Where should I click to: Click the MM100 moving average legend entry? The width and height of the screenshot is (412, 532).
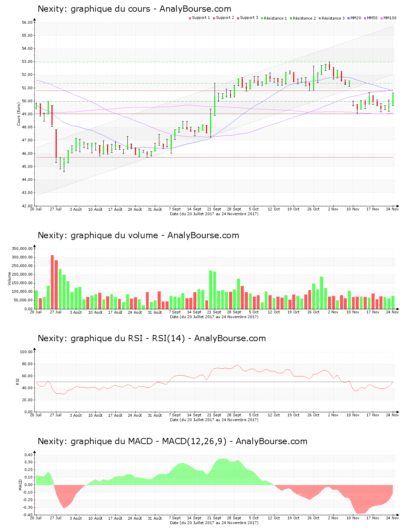[x=388, y=18]
